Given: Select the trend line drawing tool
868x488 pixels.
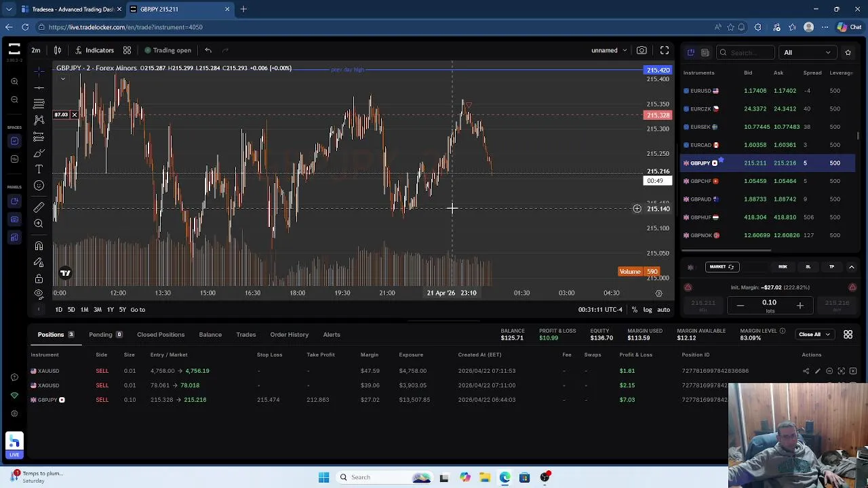Looking at the screenshot, I should click(x=39, y=87).
